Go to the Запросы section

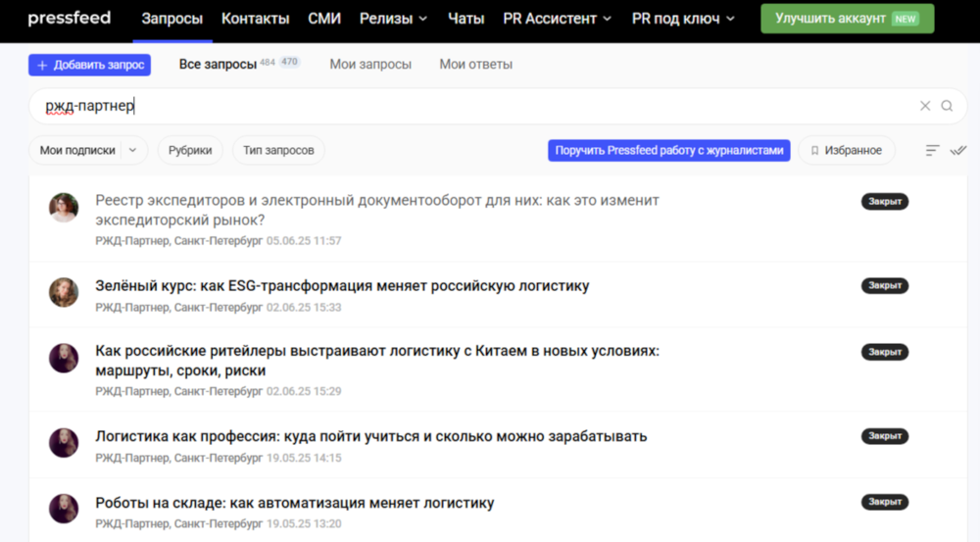coord(171,19)
